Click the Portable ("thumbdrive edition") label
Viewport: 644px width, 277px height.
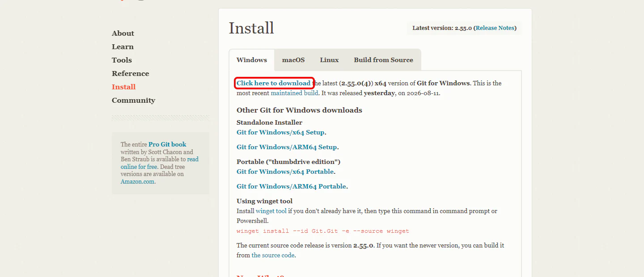tap(288, 162)
